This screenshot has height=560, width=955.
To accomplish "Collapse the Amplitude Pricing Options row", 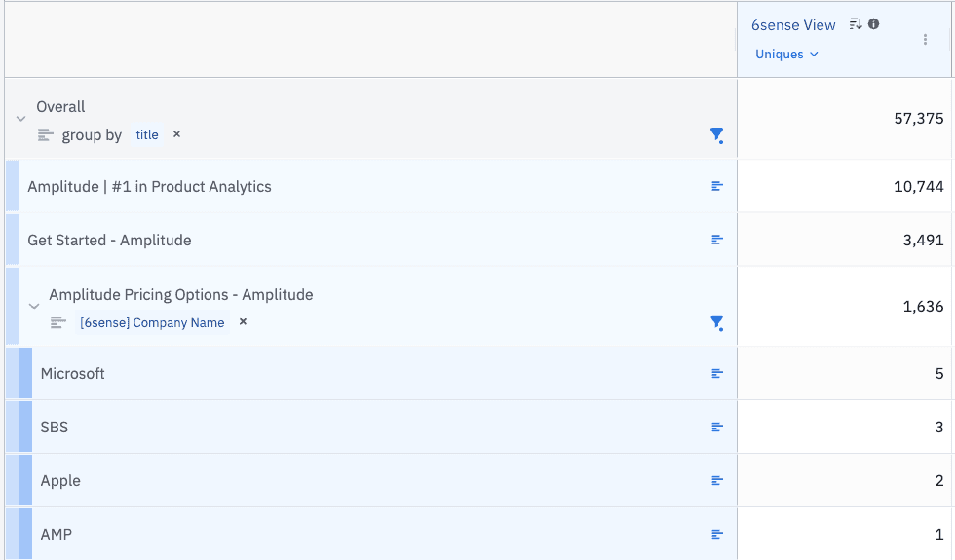I will pos(34,307).
